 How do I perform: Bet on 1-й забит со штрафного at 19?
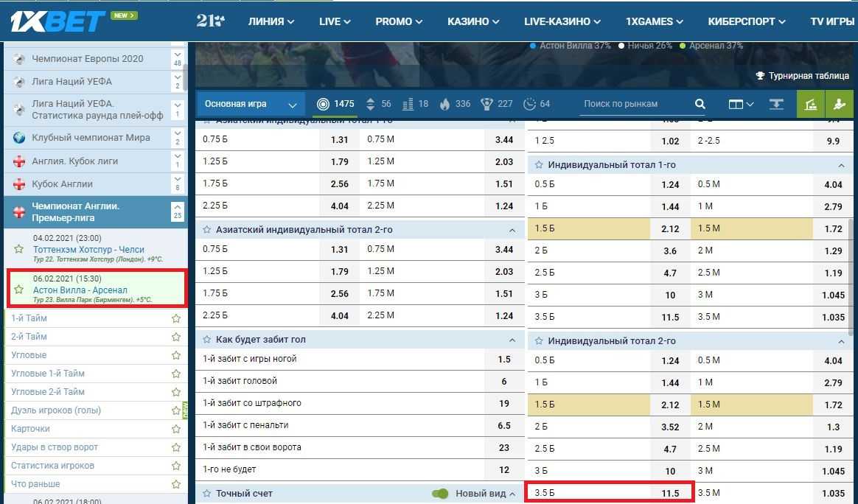coord(504,403)
